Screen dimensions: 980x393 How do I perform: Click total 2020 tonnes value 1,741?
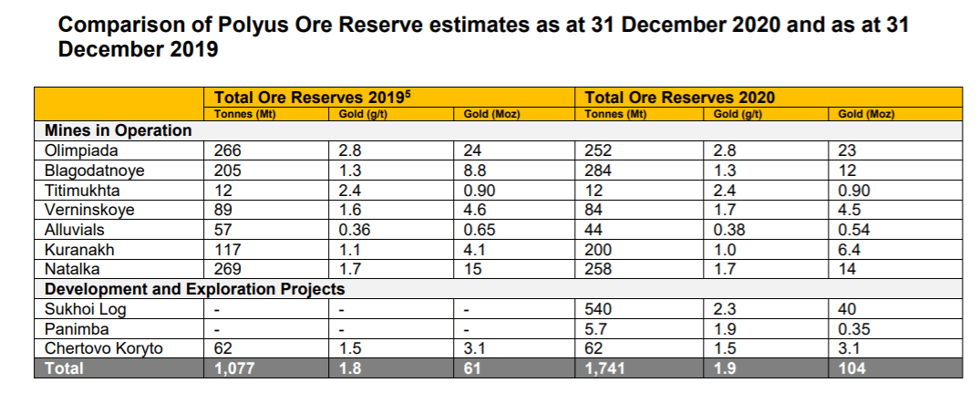click(x=605, y=368)
